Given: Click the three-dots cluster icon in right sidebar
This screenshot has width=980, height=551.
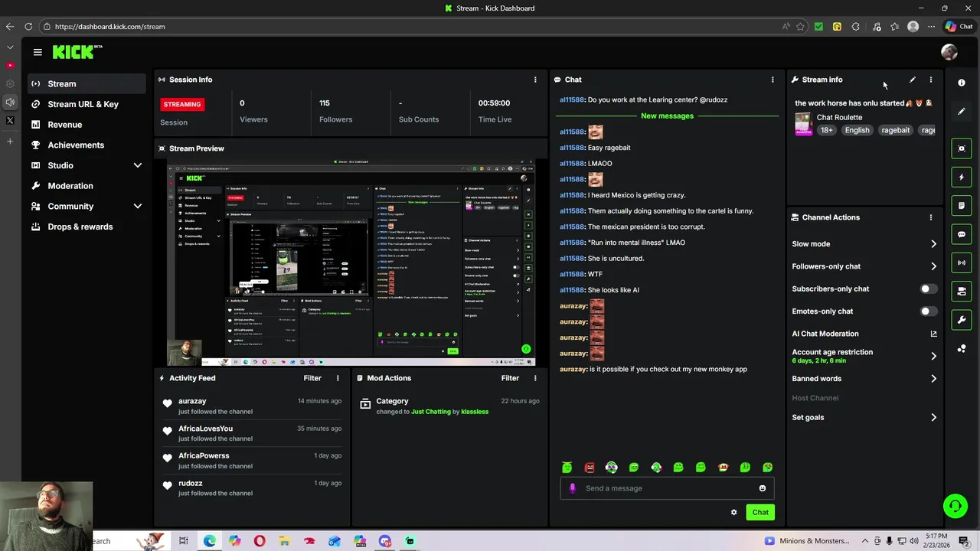Looking at the screenshot, I should pos(962,349).
